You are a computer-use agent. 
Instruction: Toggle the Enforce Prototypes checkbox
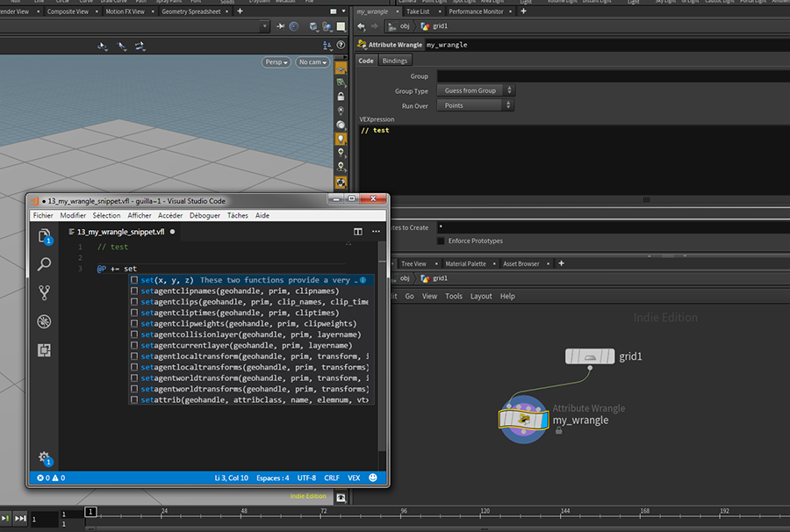click(441, 241)
